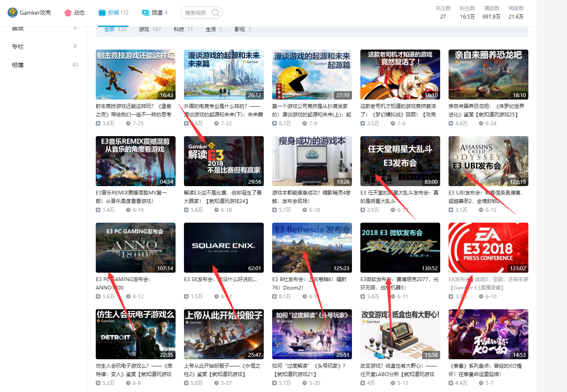Open the title 上帝从此开始投骰子——《永恒之柱2》鉴赏
The height and width of the screenshot is (392, 567).
222,370
